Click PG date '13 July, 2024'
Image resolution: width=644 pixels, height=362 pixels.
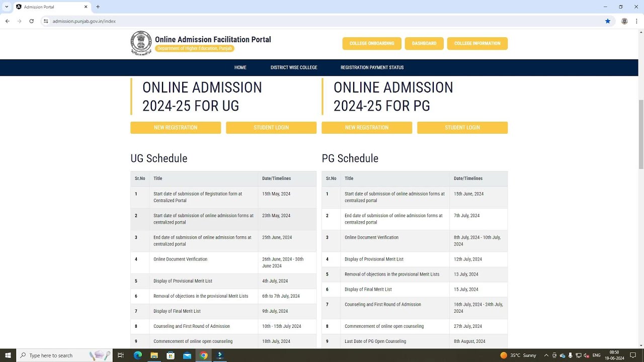(466, 275)
